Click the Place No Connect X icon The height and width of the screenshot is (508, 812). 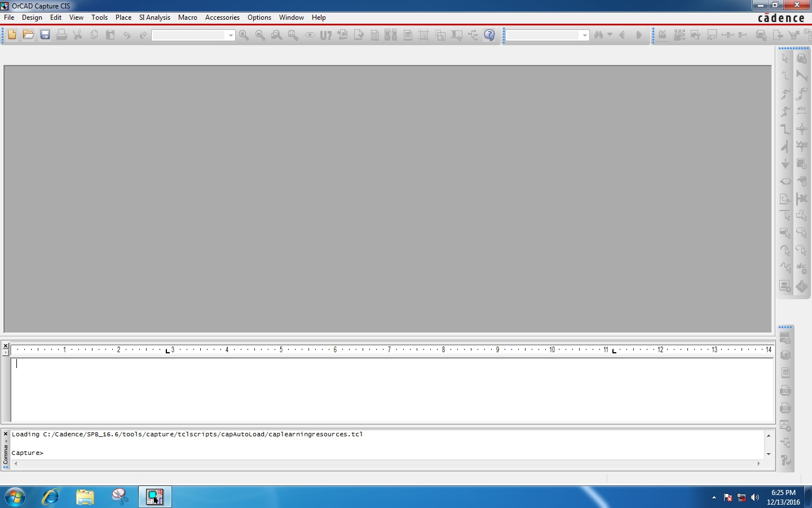(x=802, y=199)
